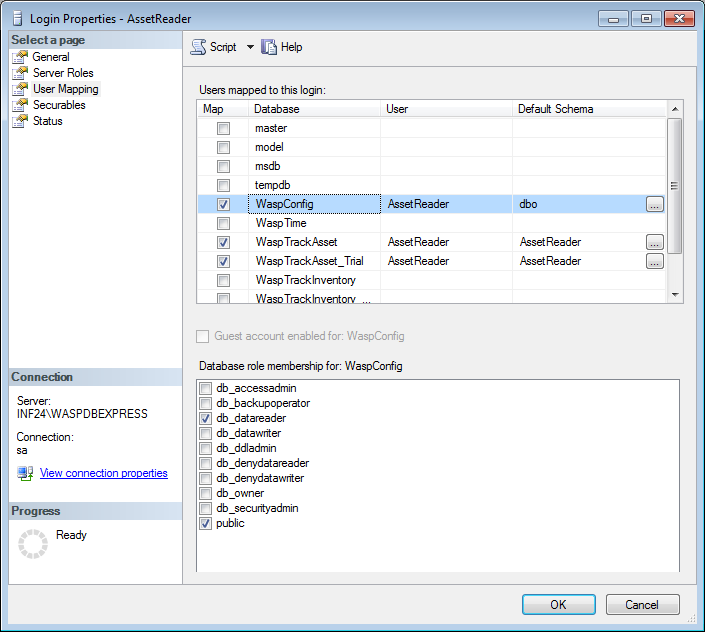This screenshot has width=705, height=632.
Task: Enable the db_accessadmin role
Action: point(205,388)
